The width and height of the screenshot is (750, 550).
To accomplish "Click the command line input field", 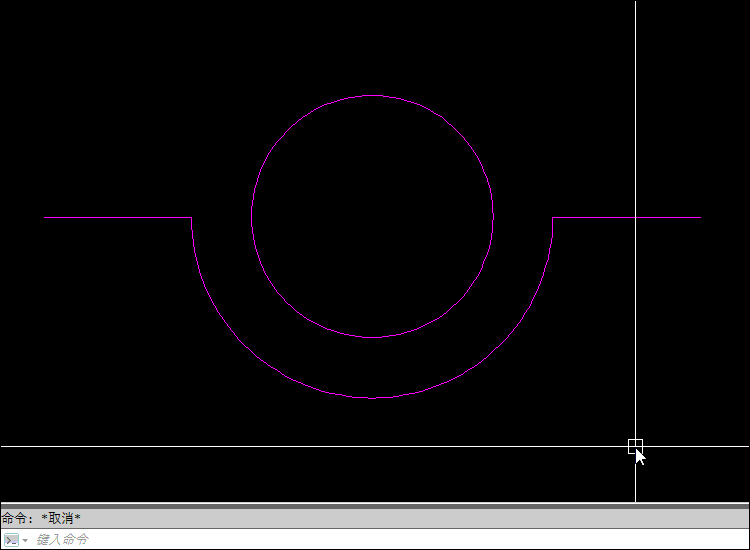I will pos(390,539).
